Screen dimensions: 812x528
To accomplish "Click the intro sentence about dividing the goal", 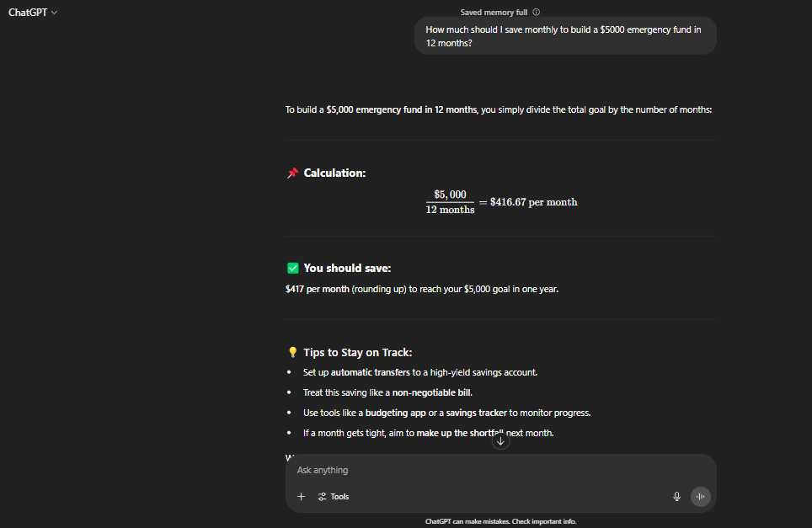I will (x=498, y=109).
